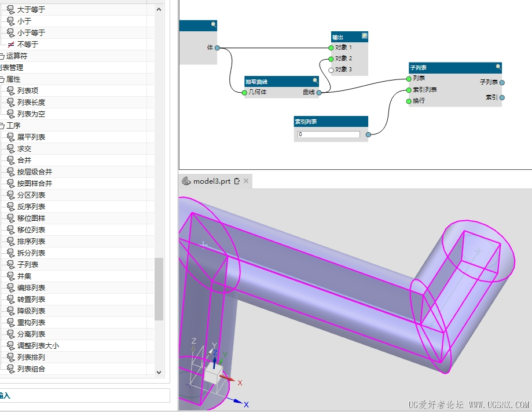The width and height of the screenshot is (532, 412).
Task: Select the 降级列表 node entry
Action: [31, 311]
